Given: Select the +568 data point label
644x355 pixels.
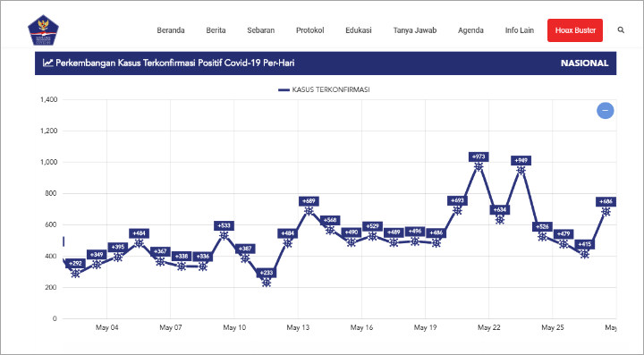Looking at the screenshot, I should (x=330, y=220).
